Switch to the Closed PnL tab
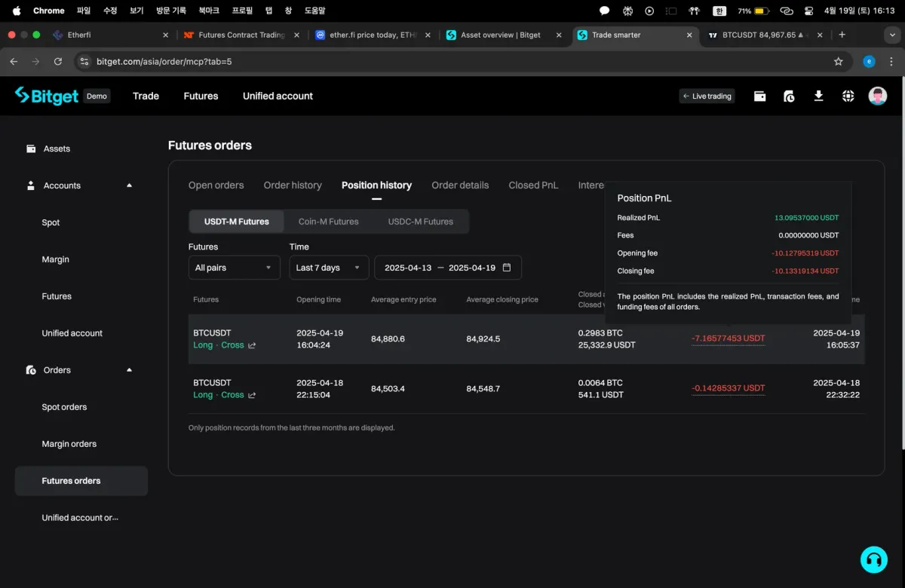905x588 pixels. point(533,185)
